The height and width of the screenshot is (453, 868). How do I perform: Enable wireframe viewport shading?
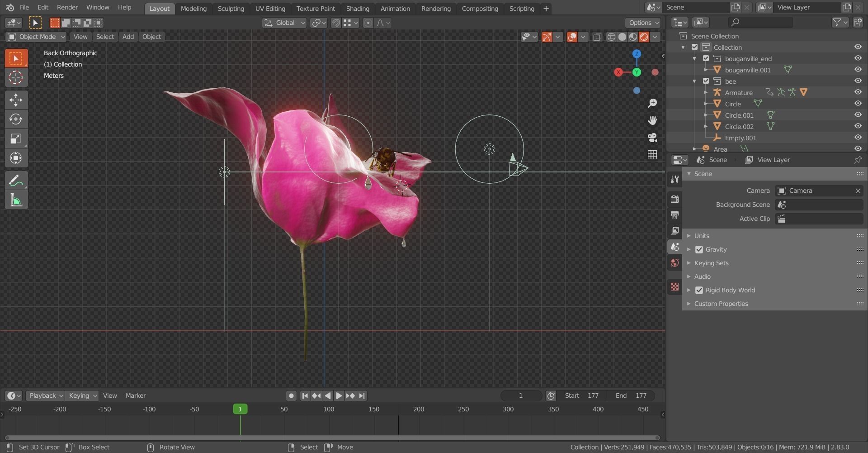point(611,37)
